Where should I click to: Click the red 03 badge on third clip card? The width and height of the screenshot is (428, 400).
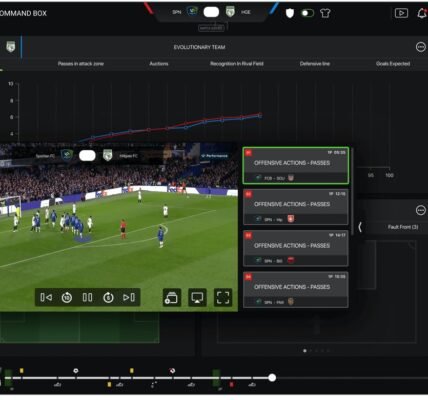(x=248, y=236)
